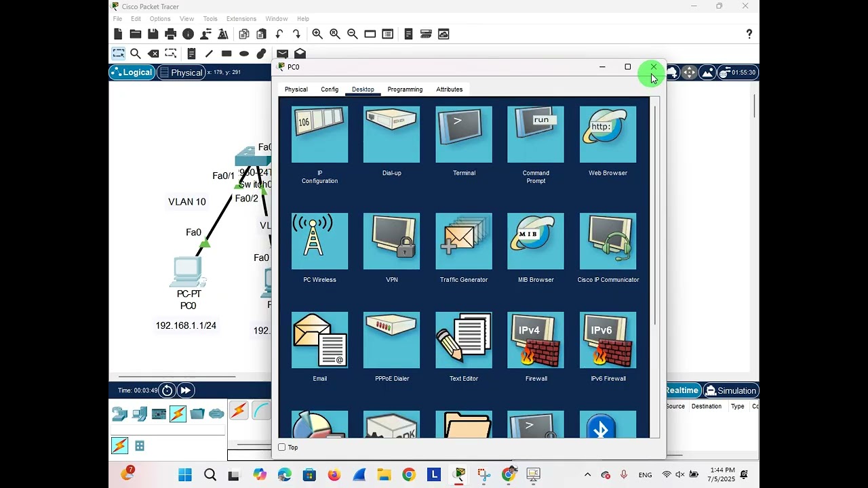Click the Power Cycle Devices button

(x=167, y=390)
